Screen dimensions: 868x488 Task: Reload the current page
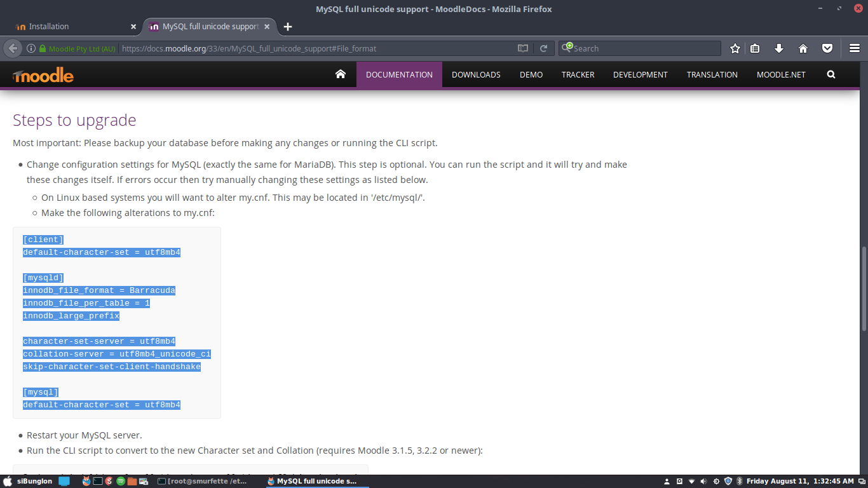(x=544, y=48)
